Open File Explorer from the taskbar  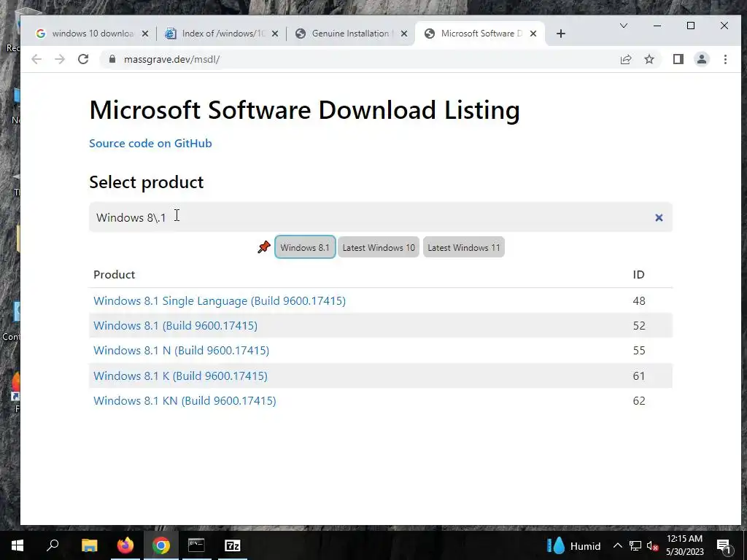(x=89, y=545)
